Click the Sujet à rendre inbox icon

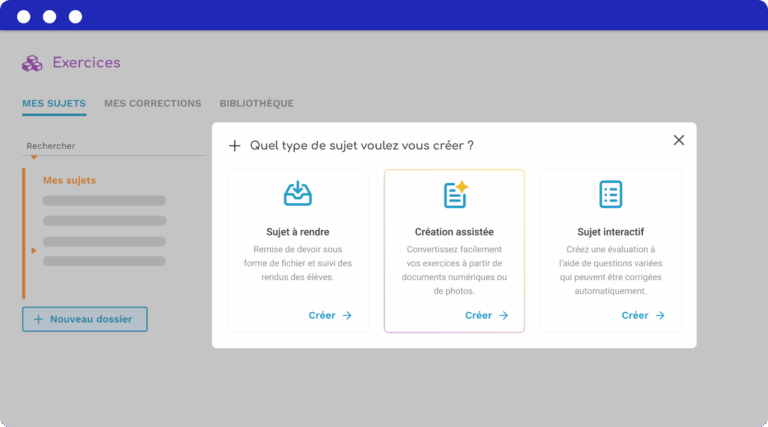[x=297, y=194]
